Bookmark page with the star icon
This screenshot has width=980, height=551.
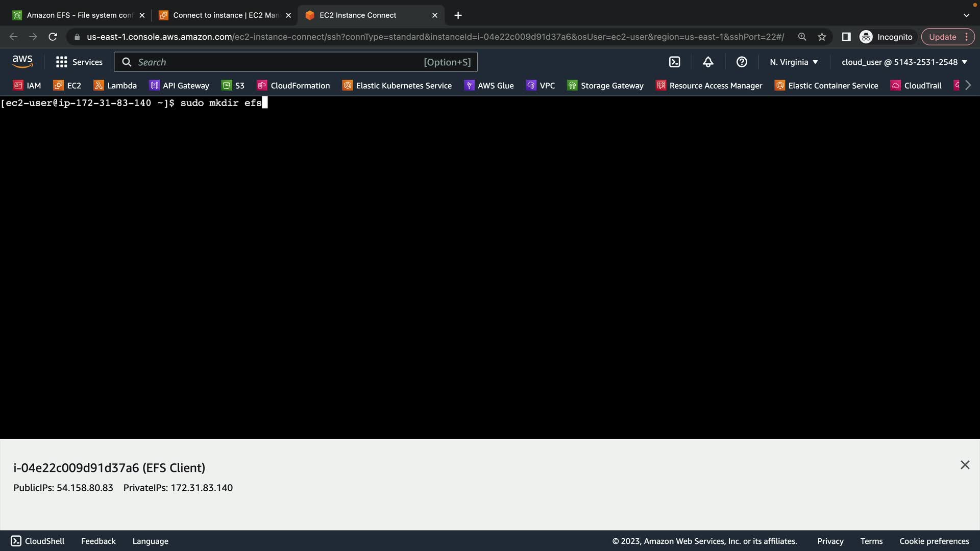(x=822, y=37)
